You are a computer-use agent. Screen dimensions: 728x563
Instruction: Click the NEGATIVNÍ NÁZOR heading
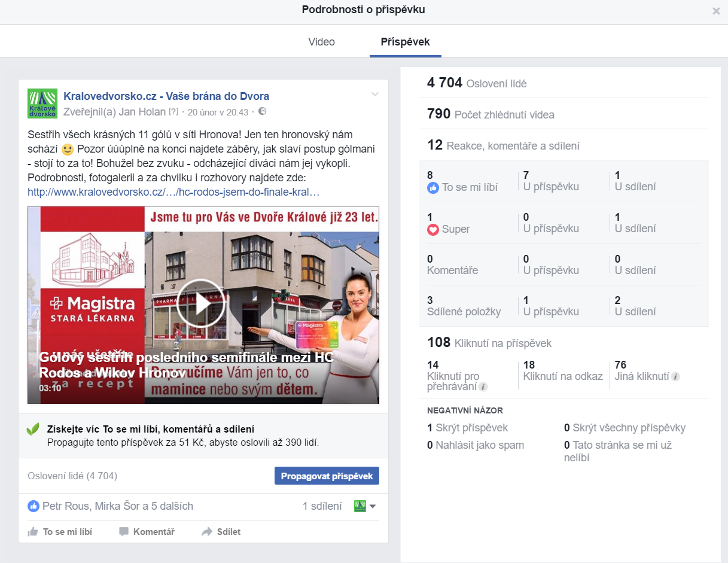click(465, 410)
